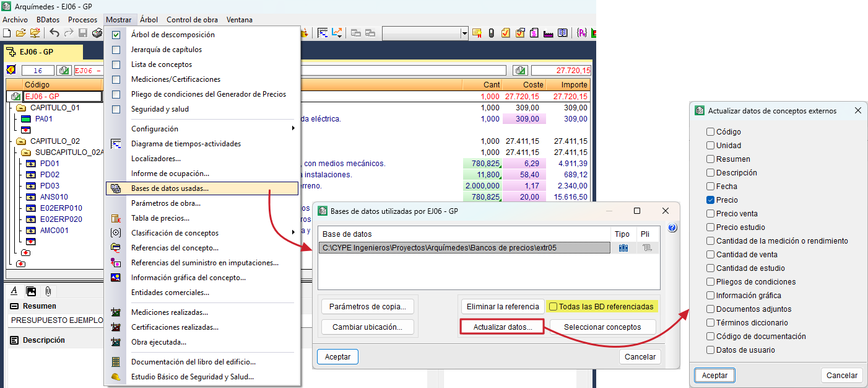Viewport: 868px width, 388px height.
Task: Click the new file icon in the toolbar
Action: point(7,33)
